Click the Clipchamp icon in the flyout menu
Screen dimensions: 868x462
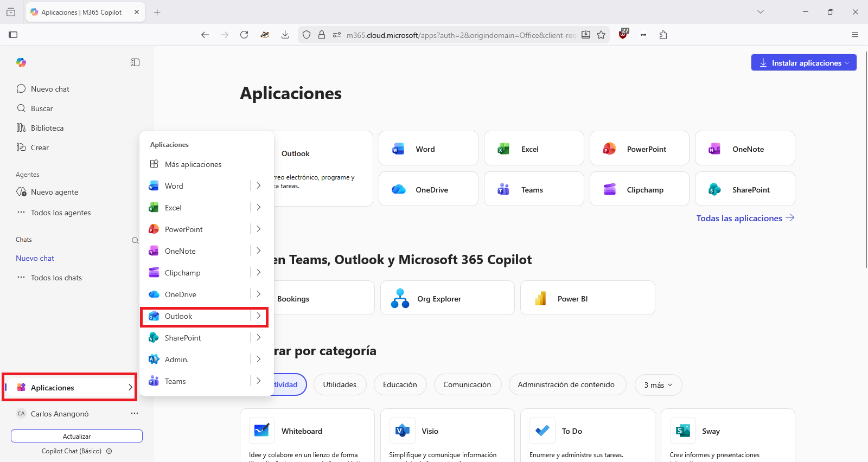[x=154, y=273]
